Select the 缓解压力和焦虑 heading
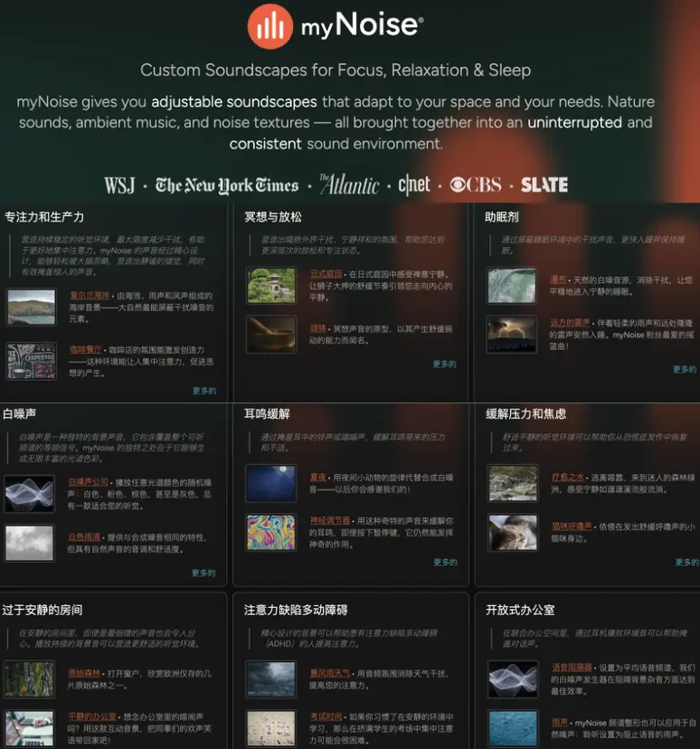Screen dimensions: 700x749 [x=525, y=413]
